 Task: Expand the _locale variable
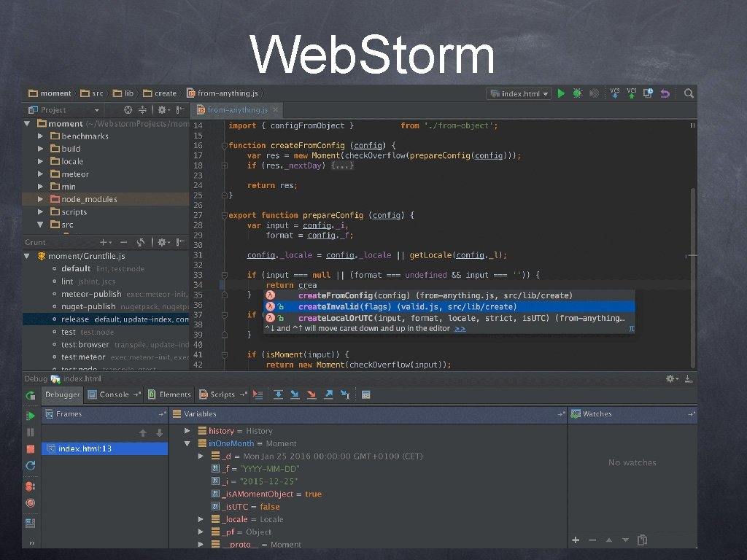(x=201, y=519)
